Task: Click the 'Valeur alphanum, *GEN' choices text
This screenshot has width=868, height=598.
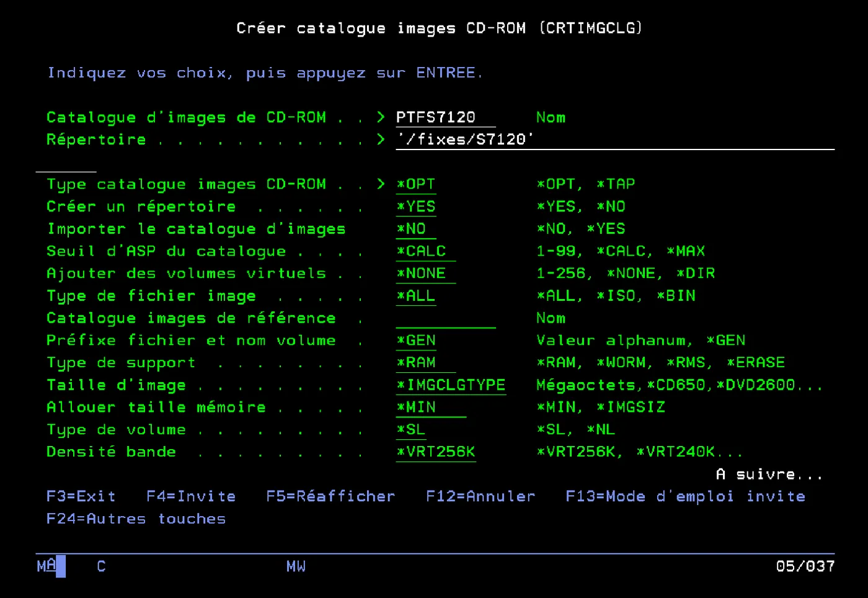Action: point(640,341)
